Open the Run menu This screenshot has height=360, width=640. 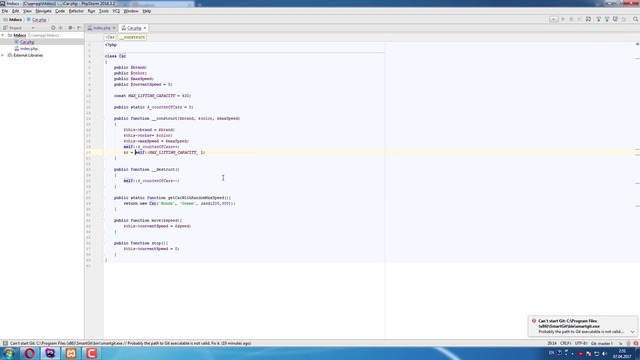pyautogui.click(x=91, y=11)
